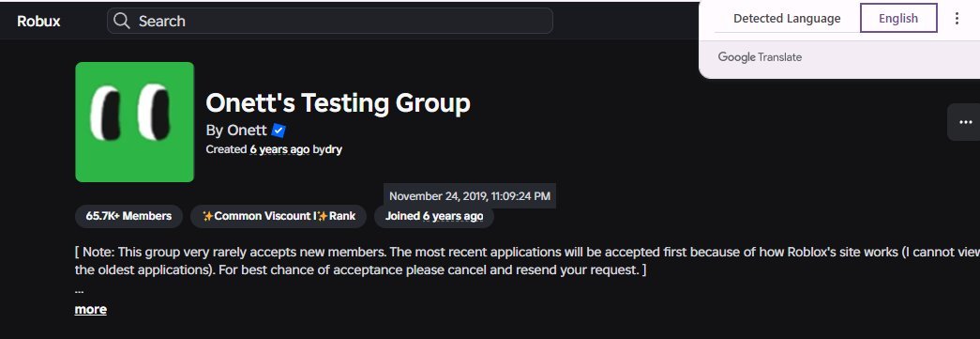Viewport: 980px width, 339px height.
Task: Open Google Translate options kebab menu
Action: [x=957, y=18]
